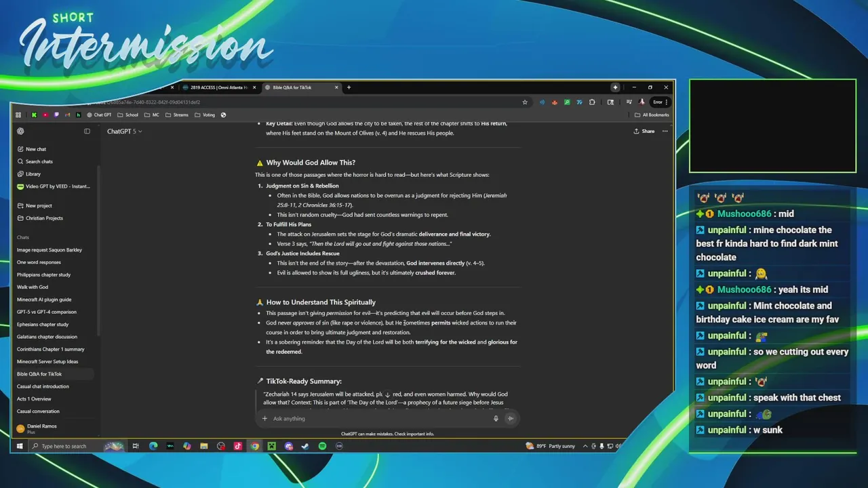Jump to bottom using the down-arrow button

pyautogui.click(x=388, y=394)
